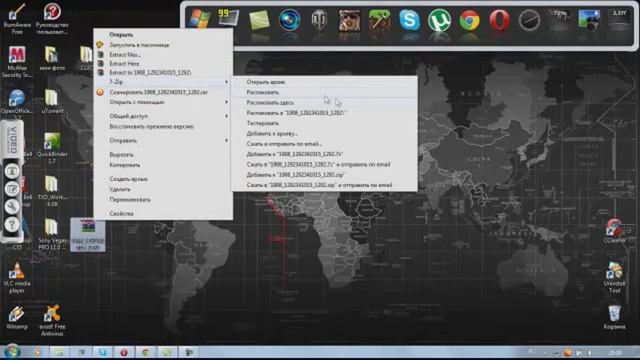This screenshot has height=360, width=640.
Task: Choose Удалить in the context menu
Action: pyautogui.click(x=163, y=189)
